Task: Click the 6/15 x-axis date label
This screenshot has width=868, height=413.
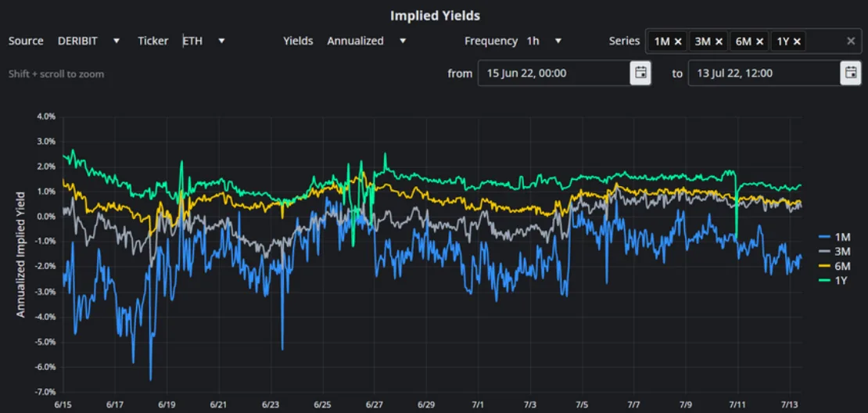Action: [63, 404]
